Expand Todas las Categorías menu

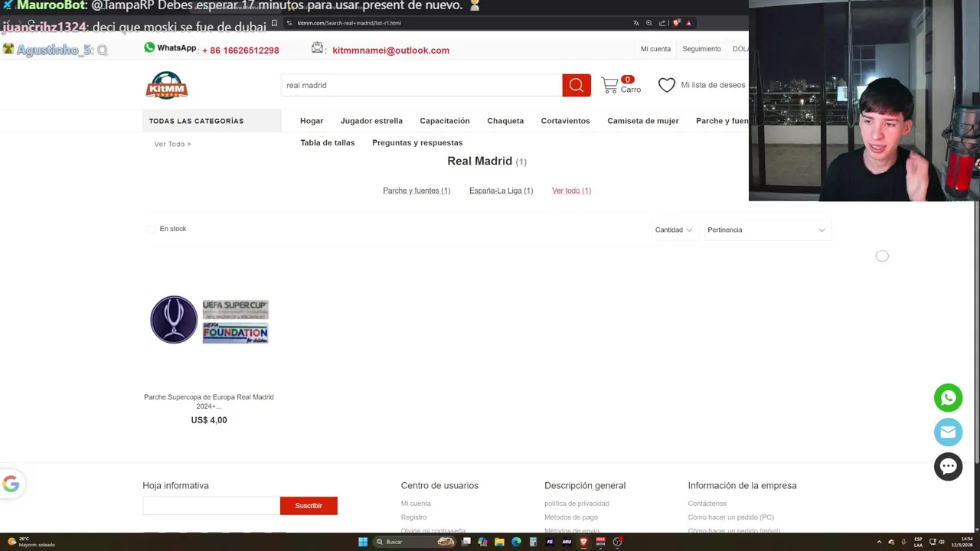(x=211, y=121)
